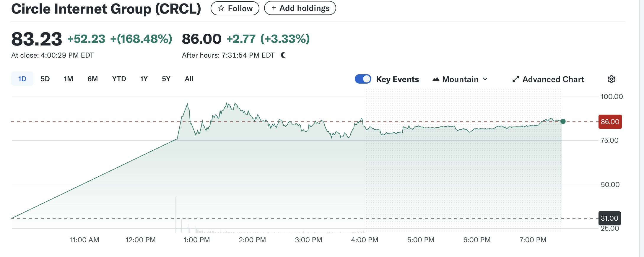Open chart settings gear icon
This screenshot has width=644, height=257.
[x=611, y=79]
